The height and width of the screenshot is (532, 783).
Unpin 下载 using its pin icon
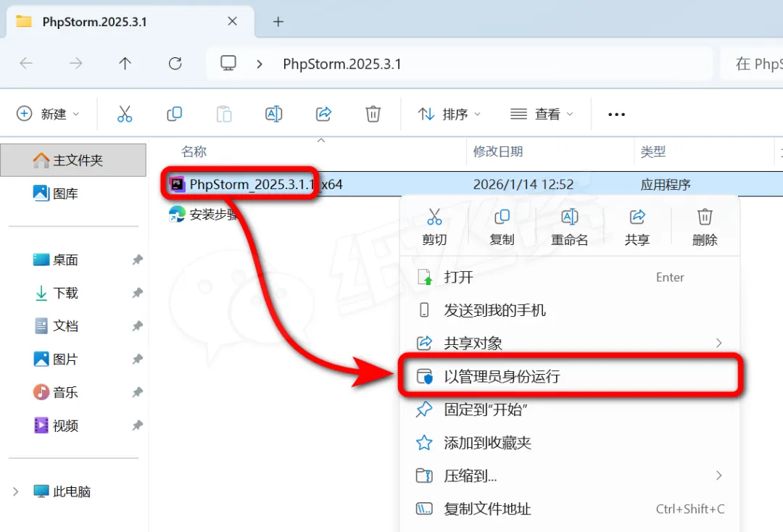pyautogui.click(x=137, y=293)
